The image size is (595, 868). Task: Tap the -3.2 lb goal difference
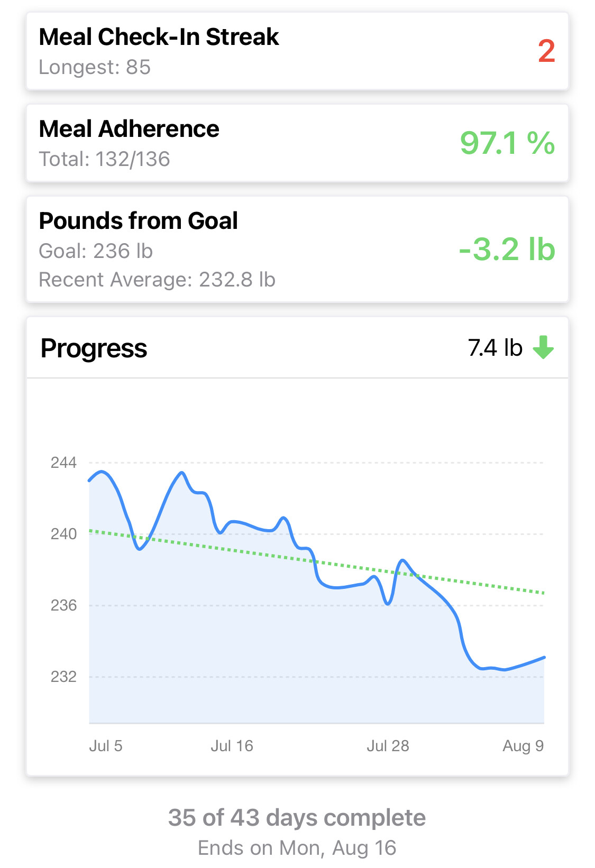(x=507, y=250)
